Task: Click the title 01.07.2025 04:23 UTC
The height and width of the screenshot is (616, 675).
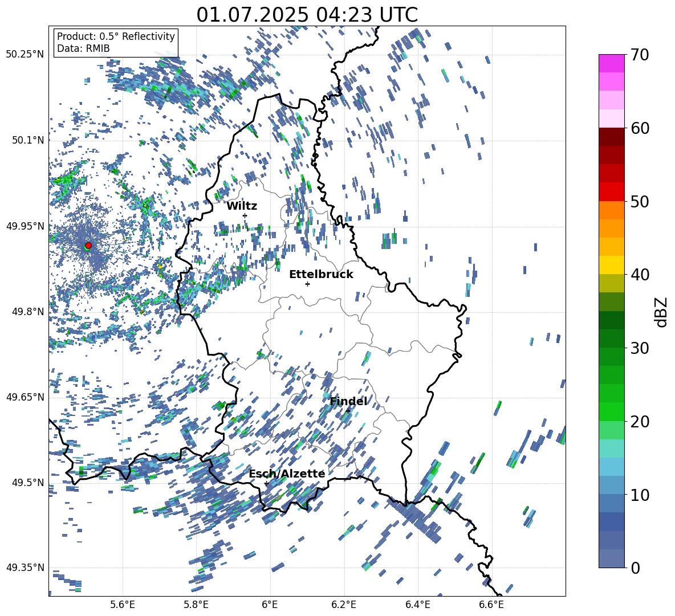Action: (x=307, y=15)
